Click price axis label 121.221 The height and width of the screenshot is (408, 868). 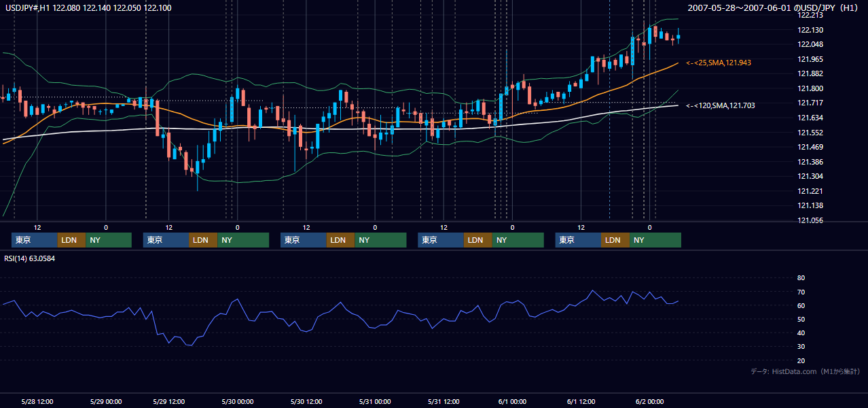pos(811,191)
